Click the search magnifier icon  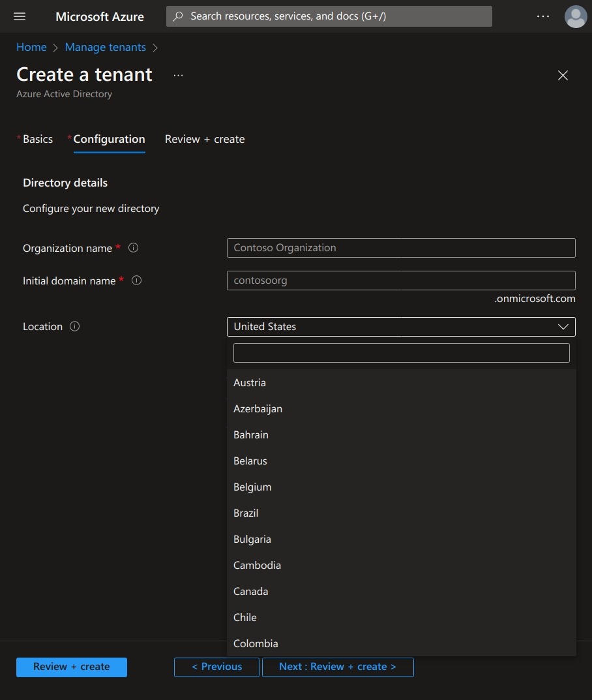tap(178, 16)
